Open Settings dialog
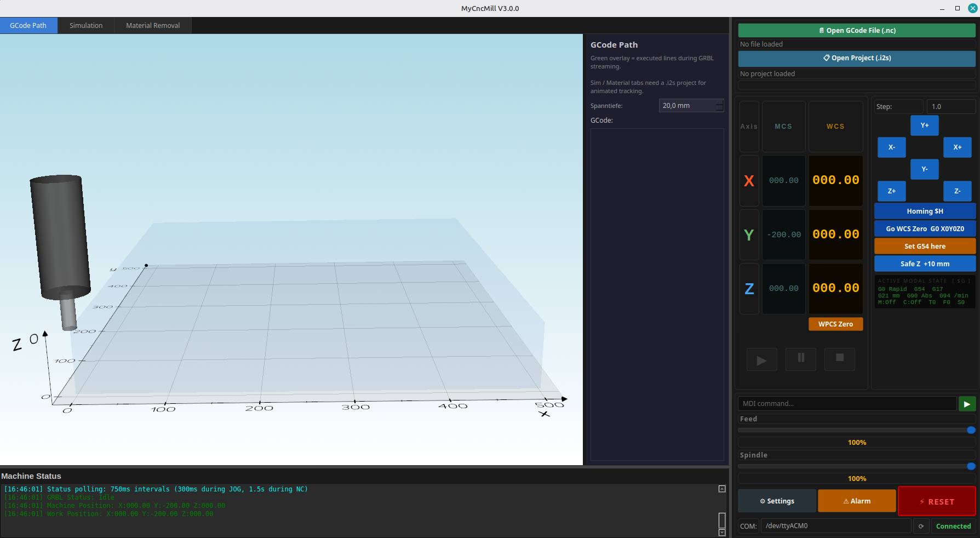 click(x=777, y=501)
